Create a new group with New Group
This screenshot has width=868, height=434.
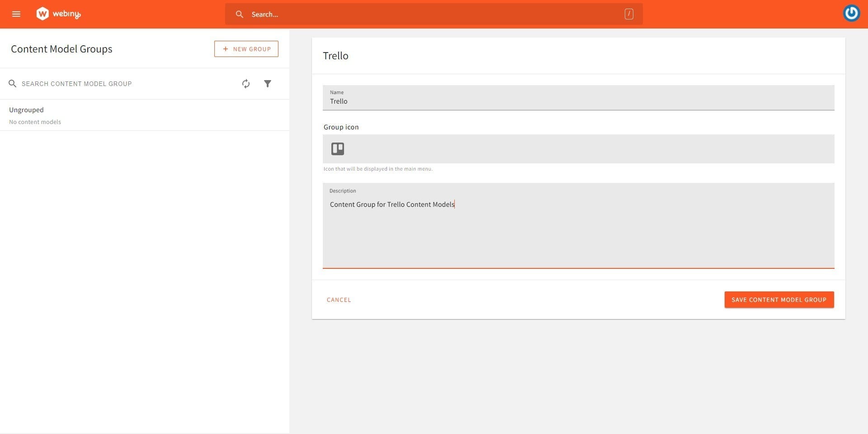(x=246, y=49)
